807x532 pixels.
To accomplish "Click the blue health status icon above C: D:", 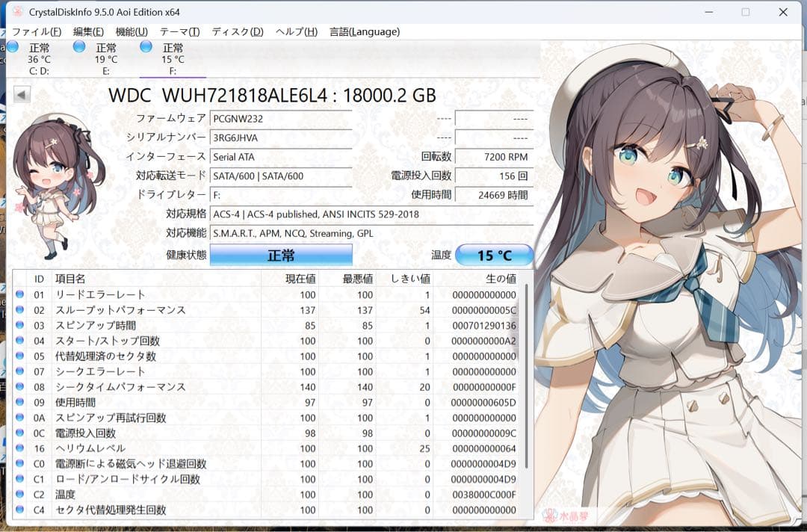I will coord(12,47).
